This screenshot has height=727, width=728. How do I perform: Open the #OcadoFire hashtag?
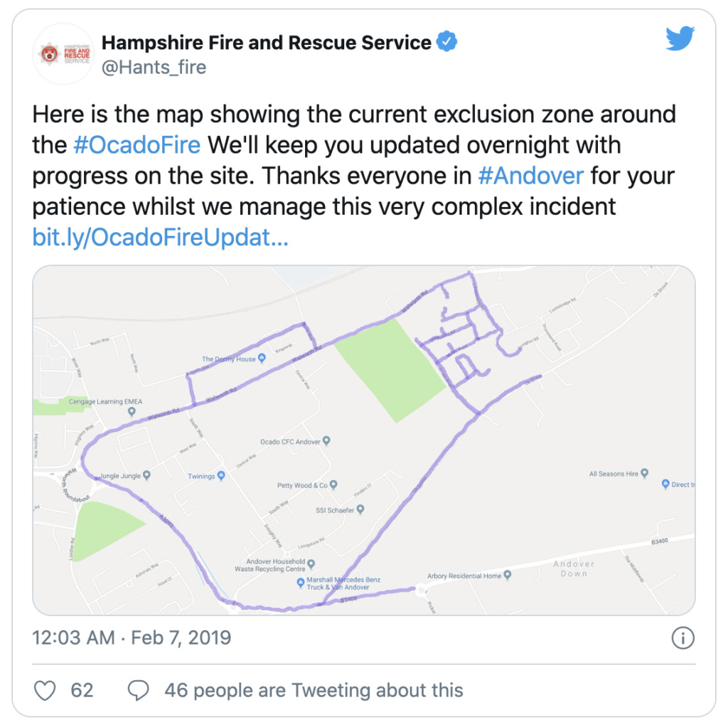[x=137, y=145]
